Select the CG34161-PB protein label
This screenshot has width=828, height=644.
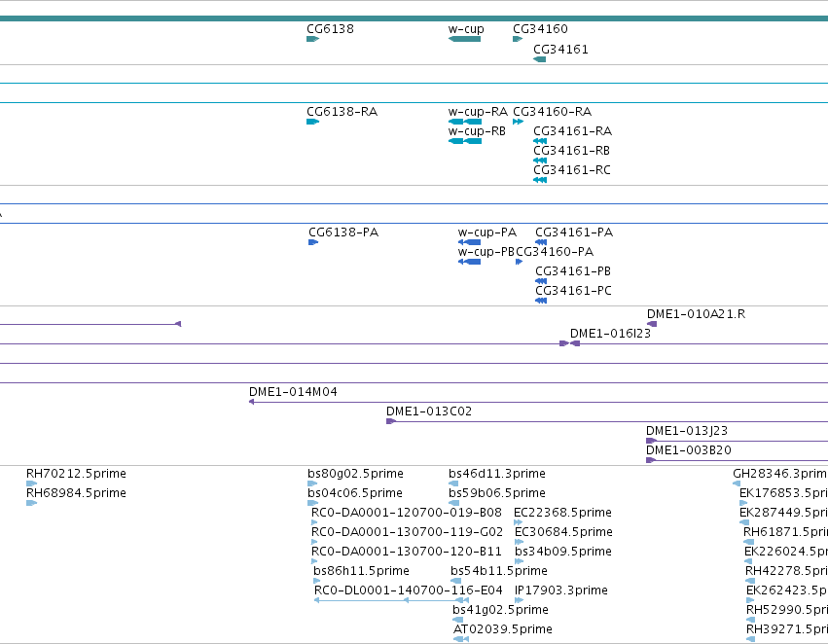pyautogui.click(x=573, y=271)
